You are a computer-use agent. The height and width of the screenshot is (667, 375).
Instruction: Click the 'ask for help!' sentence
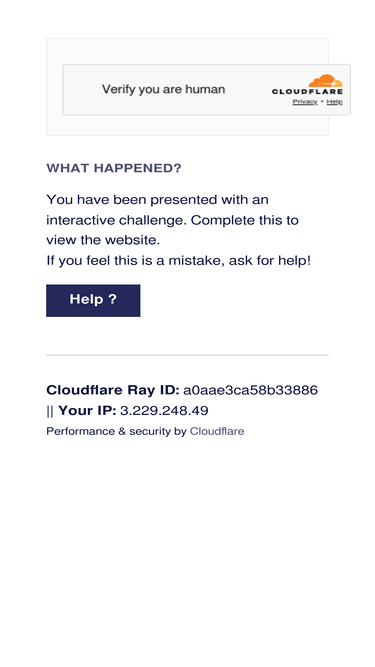pyautogui.click(x=270, y=261)
